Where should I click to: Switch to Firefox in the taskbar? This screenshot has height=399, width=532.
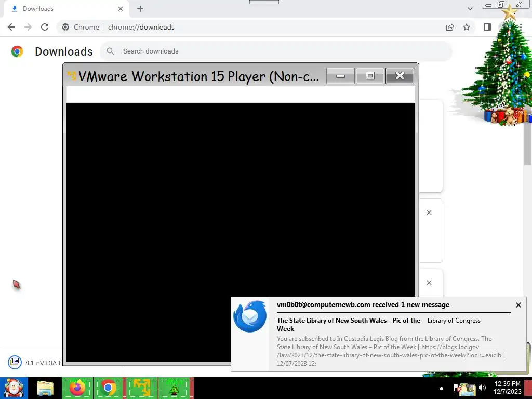pyautogui.click(x=77, y=388)
